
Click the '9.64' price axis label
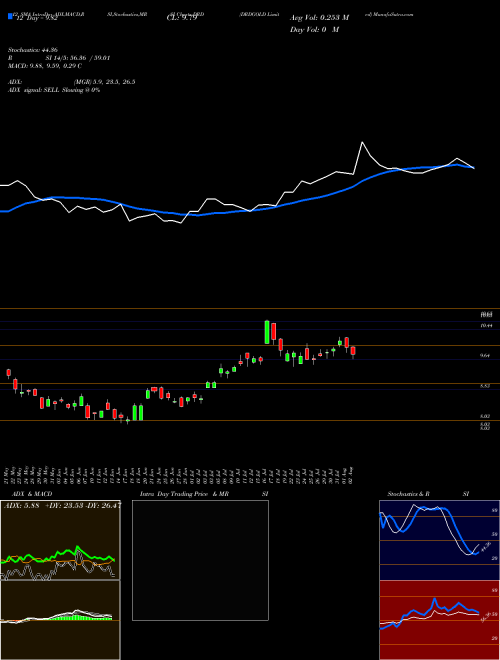coord(484,356)
